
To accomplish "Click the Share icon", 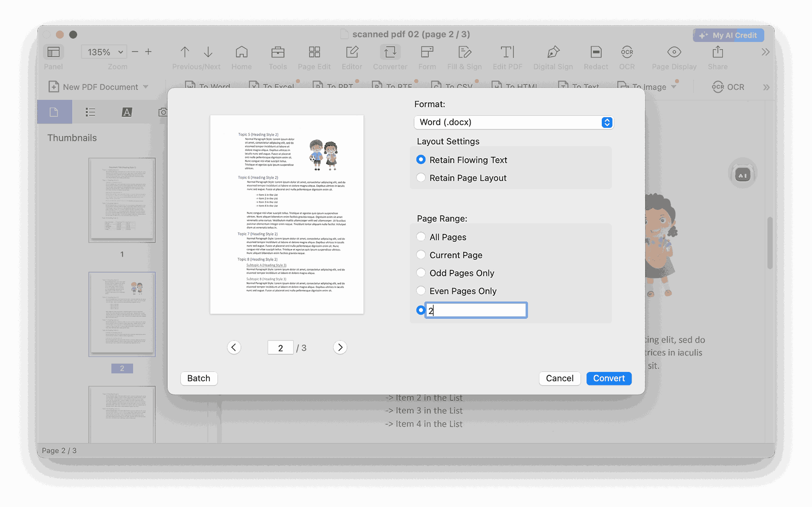I will click(717, 52).
